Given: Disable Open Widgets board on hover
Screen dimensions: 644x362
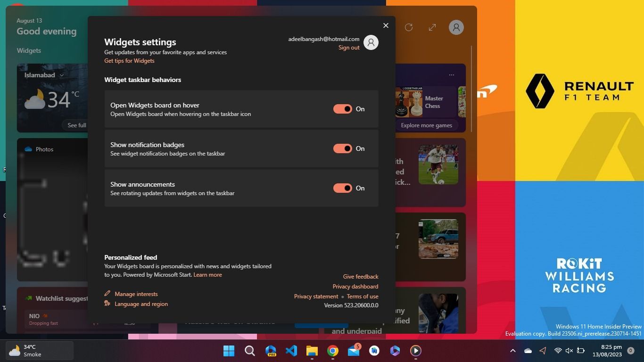Looking at the screenshot, I should [x=343, y=109].
